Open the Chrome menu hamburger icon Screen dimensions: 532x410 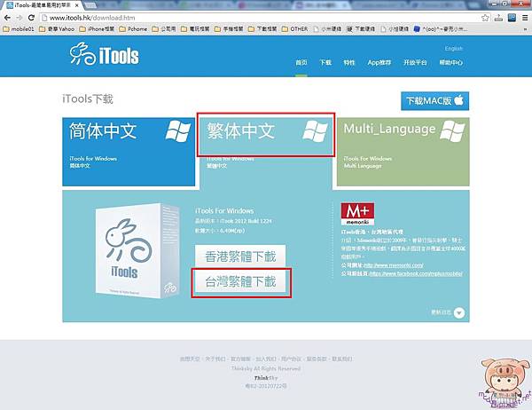[x=525, y=18]
